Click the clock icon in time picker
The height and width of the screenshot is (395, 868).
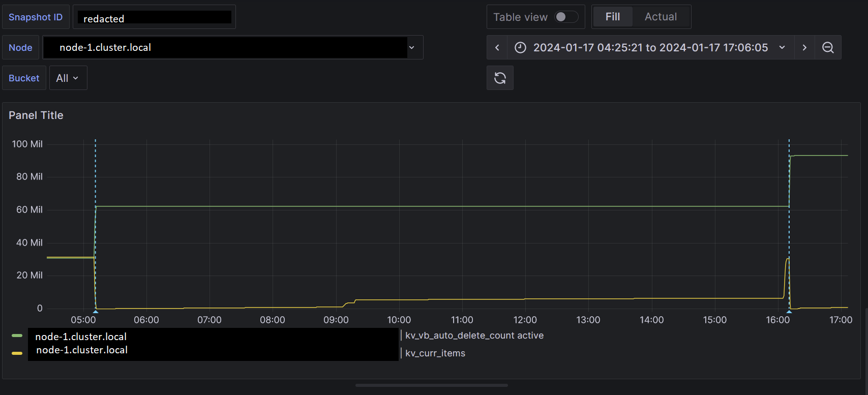click(x=520, y=47)
